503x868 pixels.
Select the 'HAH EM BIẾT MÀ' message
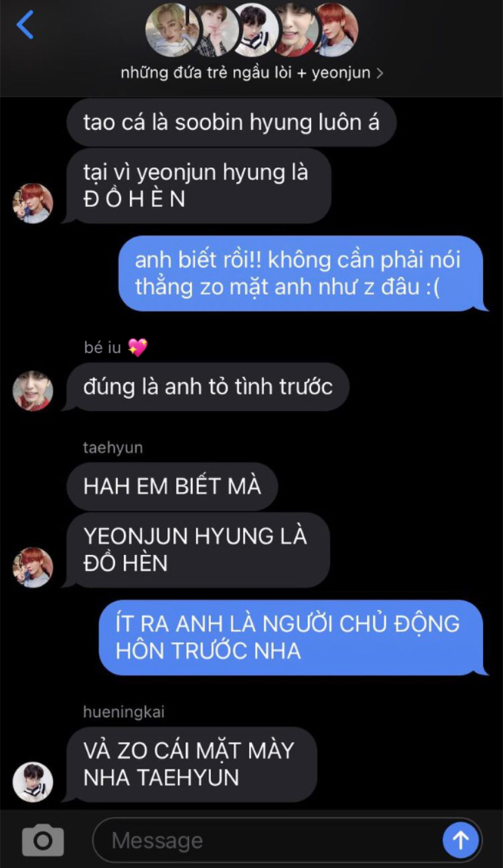click(x=172, y=487)
